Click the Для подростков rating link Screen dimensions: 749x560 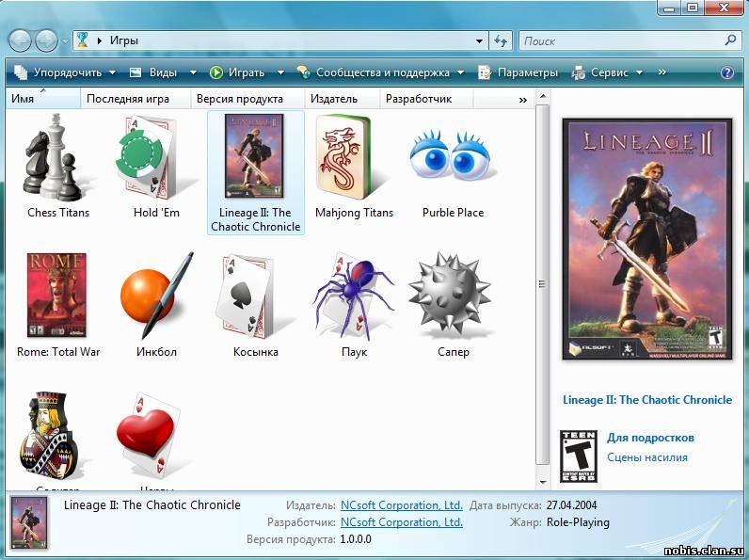(x=650, y=438)
